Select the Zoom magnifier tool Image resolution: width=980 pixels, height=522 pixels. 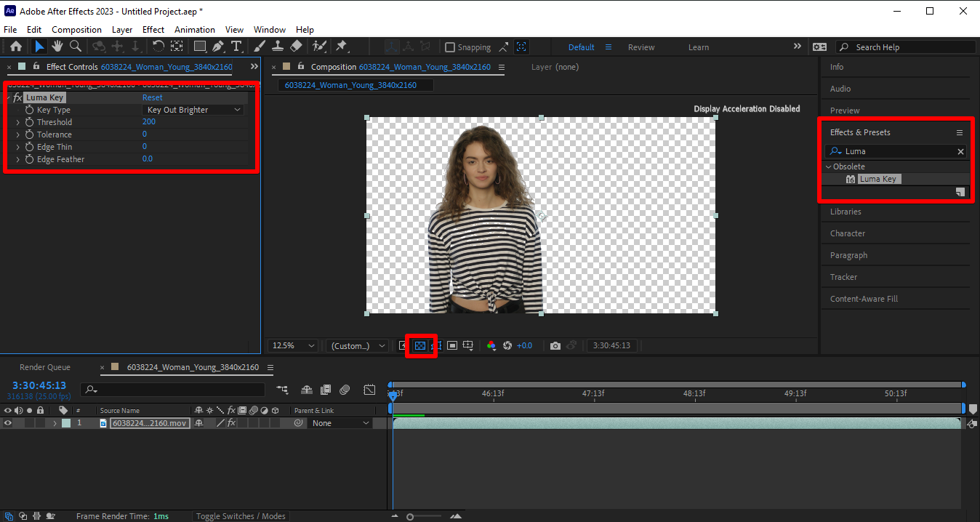click(x=75, y=47)
